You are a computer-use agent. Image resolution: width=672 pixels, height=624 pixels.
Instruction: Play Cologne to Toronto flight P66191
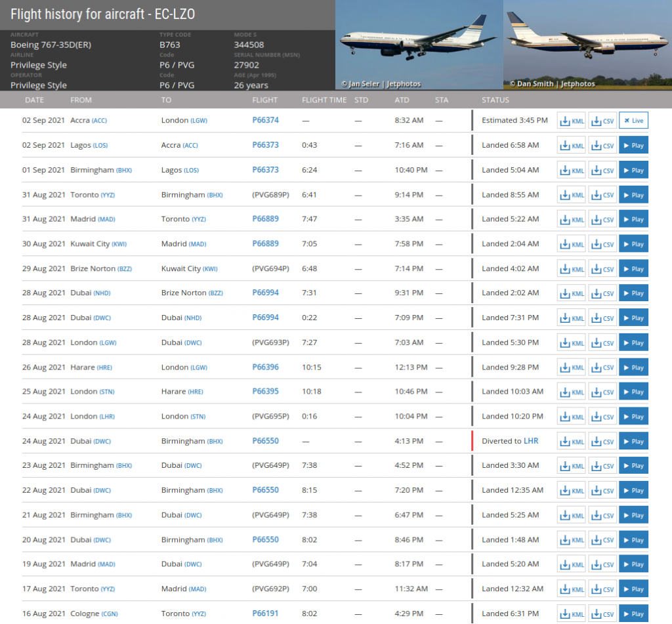(633, 614)
